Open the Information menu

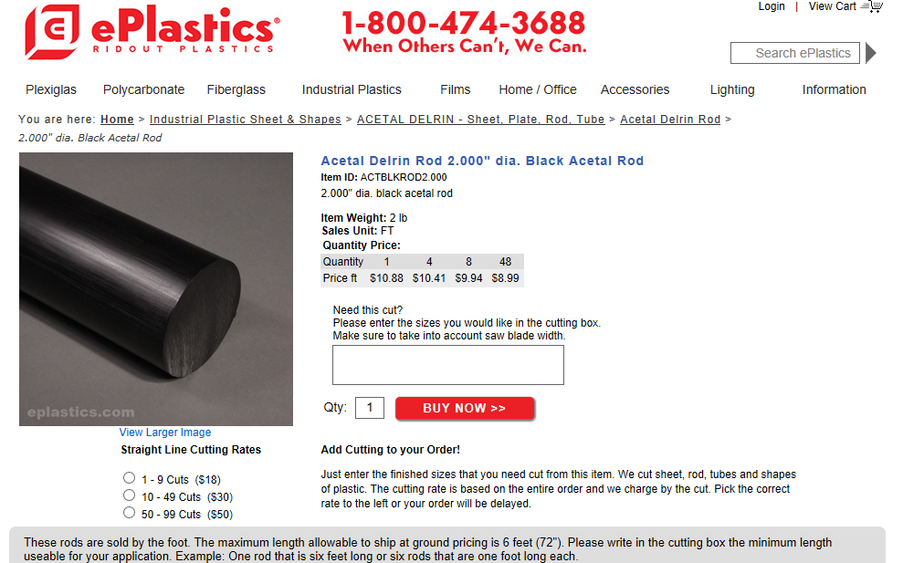(x=834, y=89)
